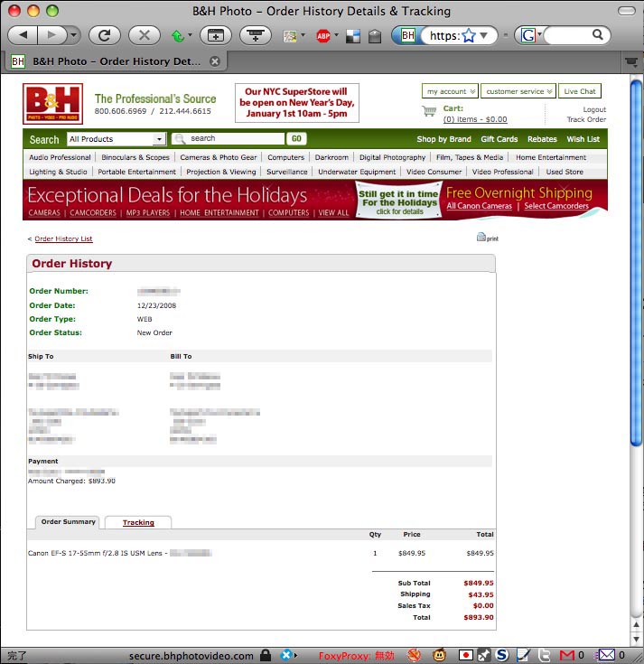Image resolution: width=644 pixels, height=664 pixels.
Task: Click the shopping cart icon
Action: [429, 111]
